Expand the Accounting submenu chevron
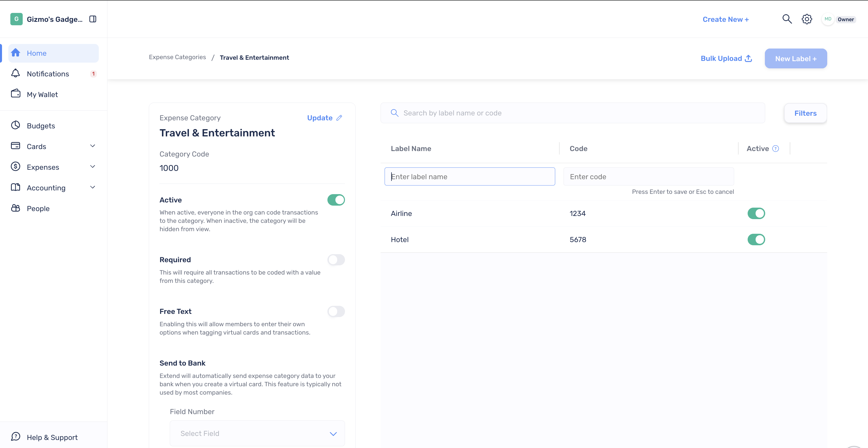 click(x=93, y=187)
